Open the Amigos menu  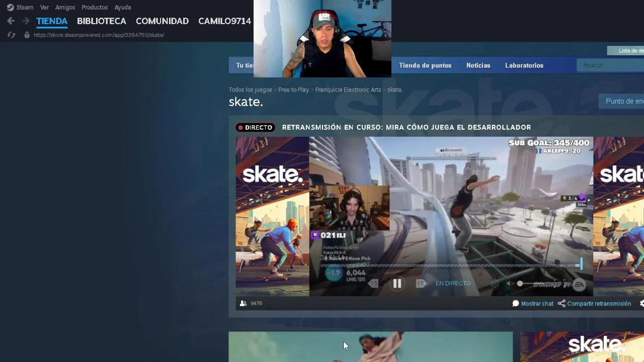[65, 8]
